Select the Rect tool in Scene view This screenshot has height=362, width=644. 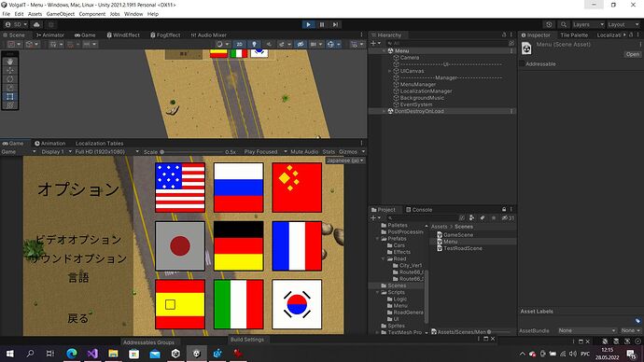click(10, 96)
